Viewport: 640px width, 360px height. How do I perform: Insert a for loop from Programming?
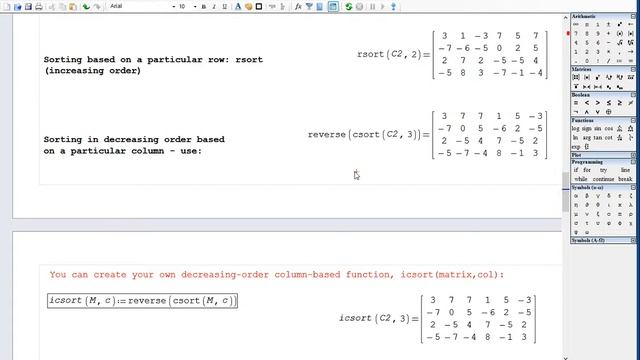587,170
